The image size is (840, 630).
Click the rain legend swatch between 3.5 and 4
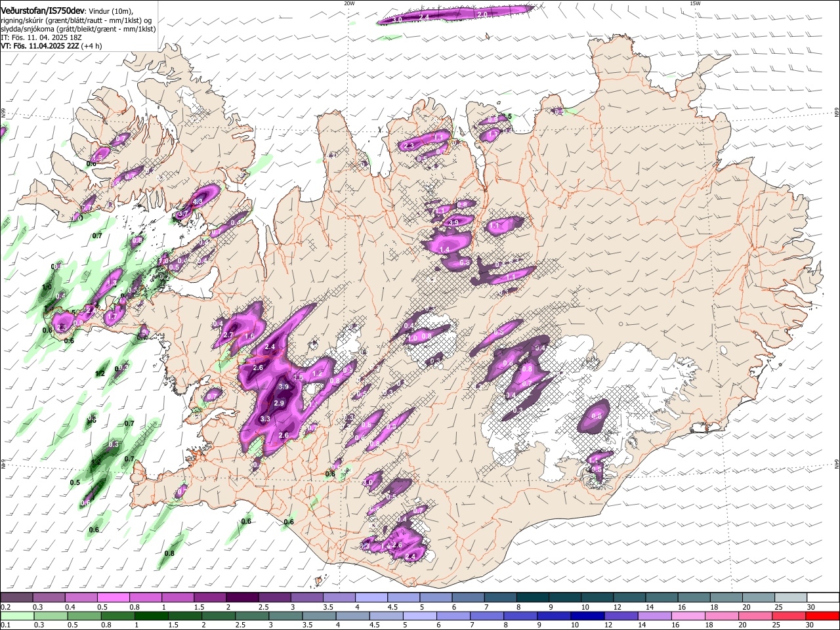tap(318, 616)
